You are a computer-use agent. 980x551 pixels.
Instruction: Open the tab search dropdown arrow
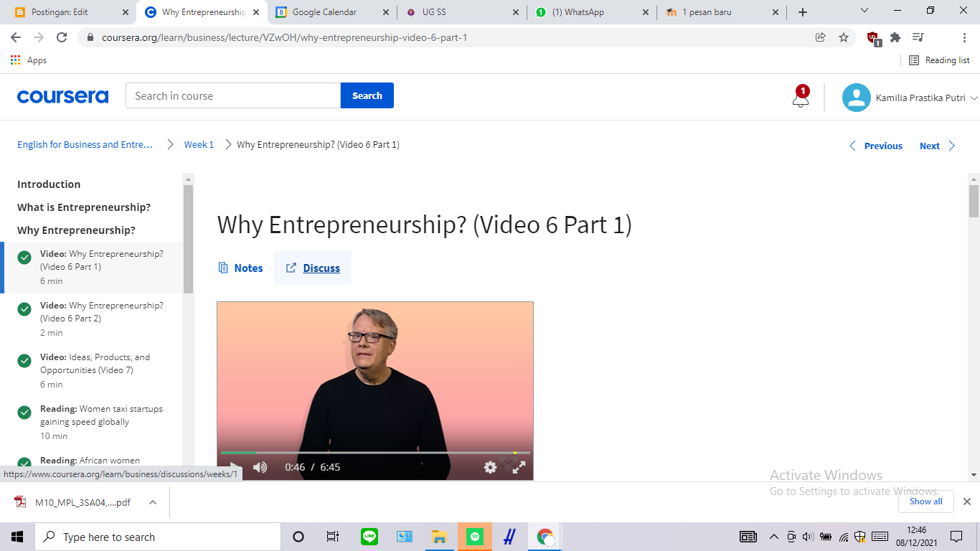864,11
